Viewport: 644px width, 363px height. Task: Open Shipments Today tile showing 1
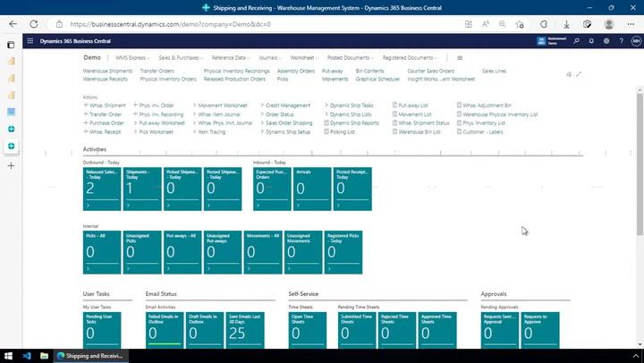tap(142, 189)
